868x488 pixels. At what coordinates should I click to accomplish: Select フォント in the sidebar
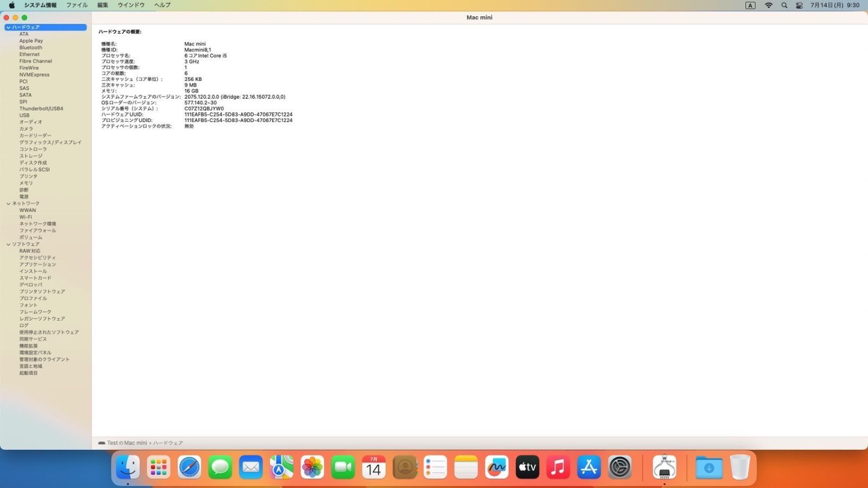coord(29,305)
